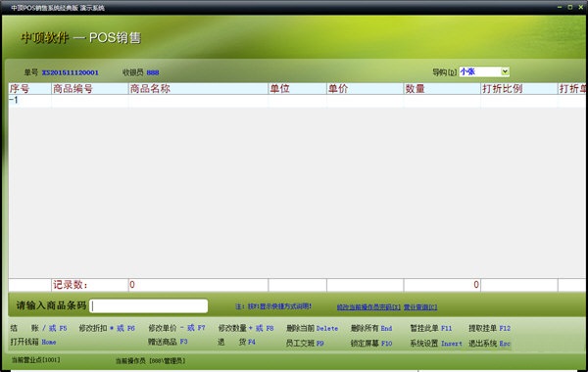This screenshot has width=588, height=372.
Task: Open 系统设置 Insert
Action: pyautogui.click(x=436, y=344)
